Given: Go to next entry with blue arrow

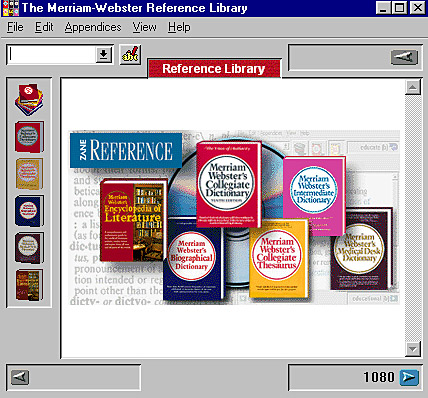Looking at the screenshot, I should 409,377.
